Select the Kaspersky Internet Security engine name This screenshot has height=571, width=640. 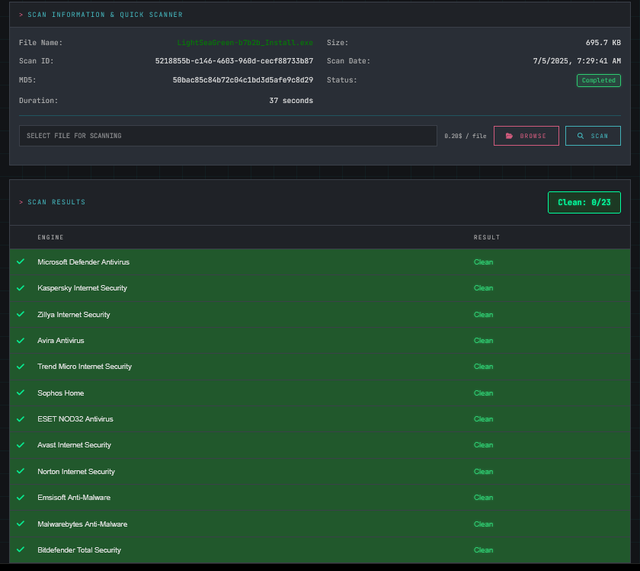pyautogui.click(x=82, y=288)
